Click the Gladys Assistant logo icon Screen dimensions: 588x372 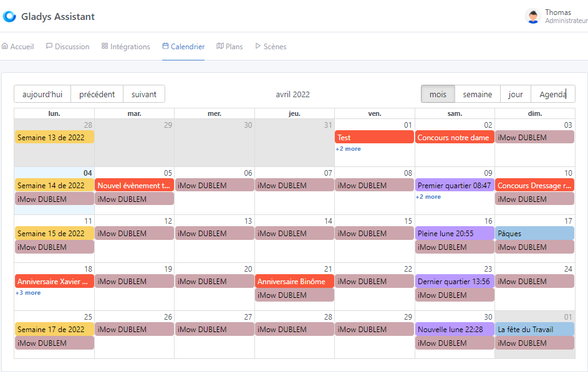9,16
